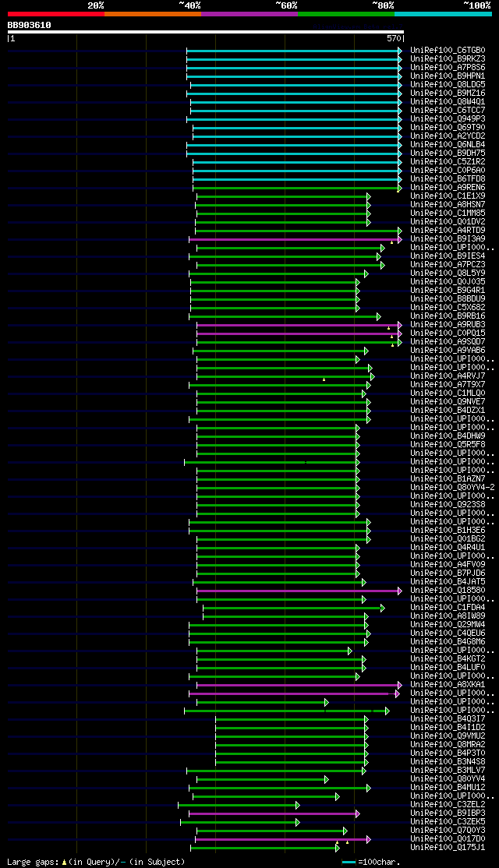Click the cyan alignment bar for C5Z1R2
This screenshot has height=868, width=499.
click(x=297, y=162)
